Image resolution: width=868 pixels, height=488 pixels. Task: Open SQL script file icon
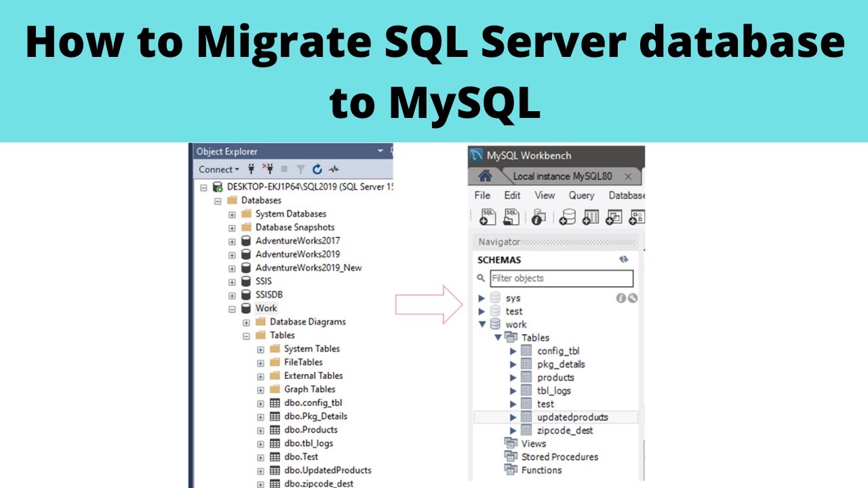511,217
